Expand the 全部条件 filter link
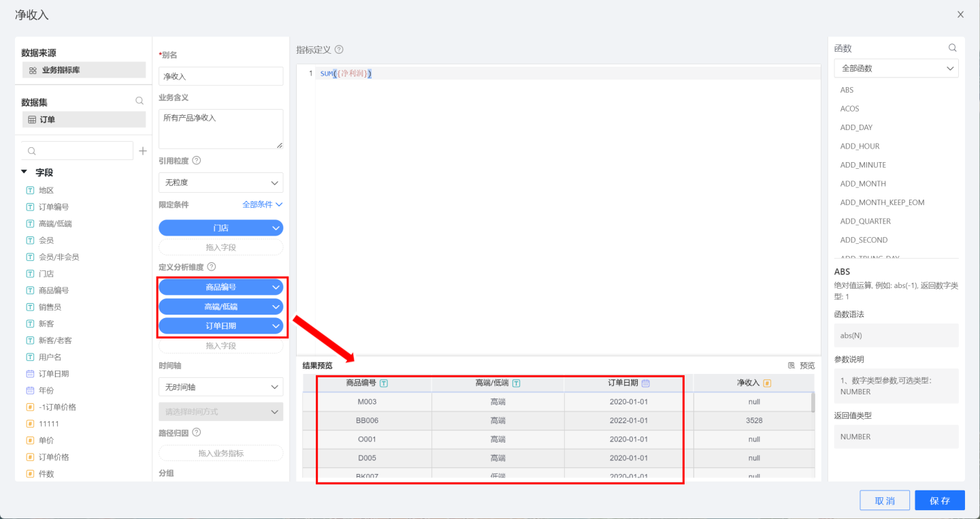980x519 pixels. pyautogui.click(x=262, y=204)
